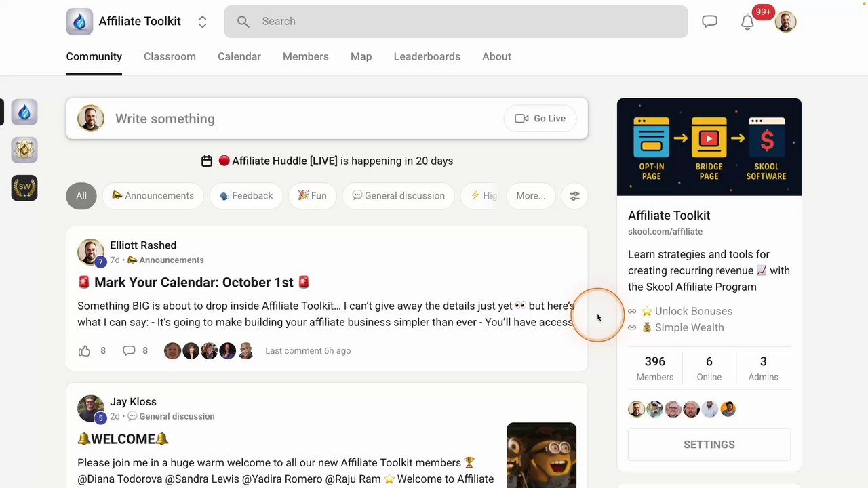
Task: Click your profile avatar in the header
Action: (785, 21)
